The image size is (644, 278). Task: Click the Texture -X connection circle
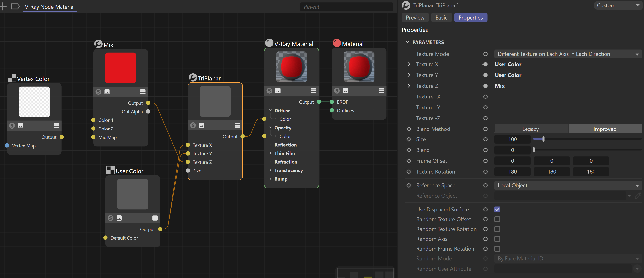485,97
